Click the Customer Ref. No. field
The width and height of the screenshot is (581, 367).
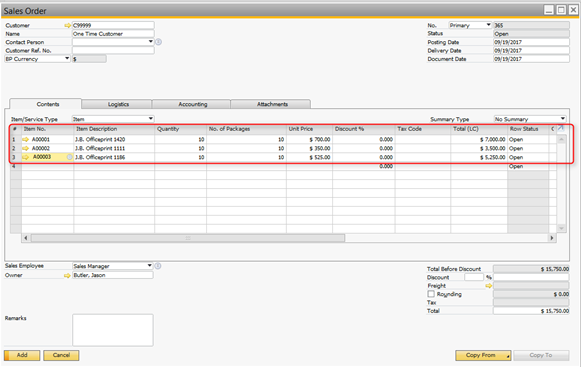113,50
